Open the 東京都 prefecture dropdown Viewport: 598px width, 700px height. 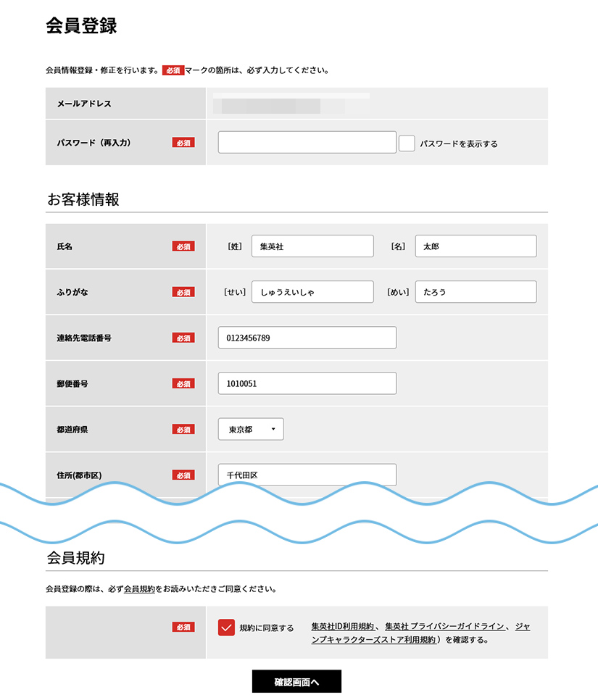(250, 429)
